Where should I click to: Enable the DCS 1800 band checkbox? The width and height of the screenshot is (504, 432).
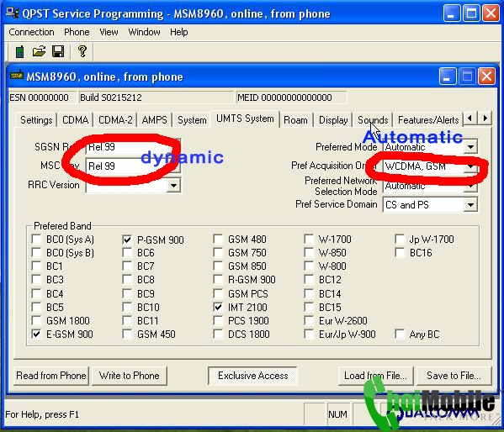coord(218,334)
